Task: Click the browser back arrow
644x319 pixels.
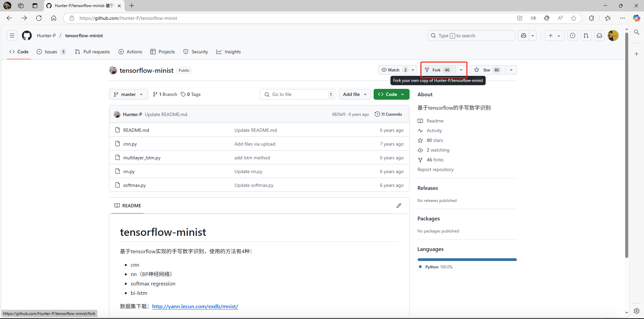Action: point(9,18)
